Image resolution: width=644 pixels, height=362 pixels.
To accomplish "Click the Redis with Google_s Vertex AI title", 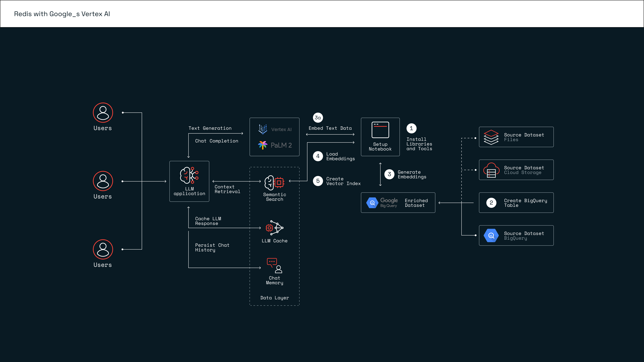I will [62, 14].
